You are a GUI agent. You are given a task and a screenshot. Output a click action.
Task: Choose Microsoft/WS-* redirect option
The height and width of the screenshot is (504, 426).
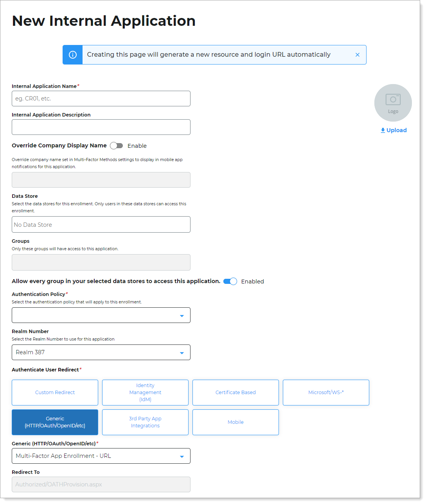(x=325, y=392)
